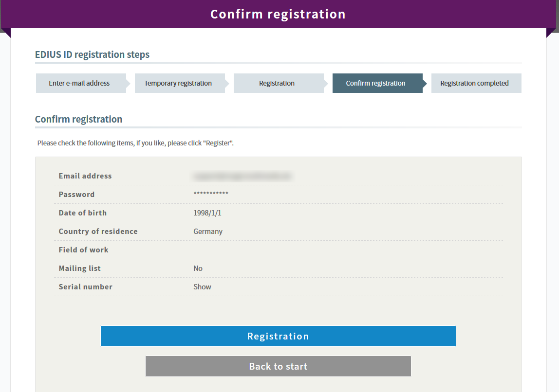This screenshot has width=559, height=392.
Task: Click the Country of residence label
Action: (x=98, y=232)
